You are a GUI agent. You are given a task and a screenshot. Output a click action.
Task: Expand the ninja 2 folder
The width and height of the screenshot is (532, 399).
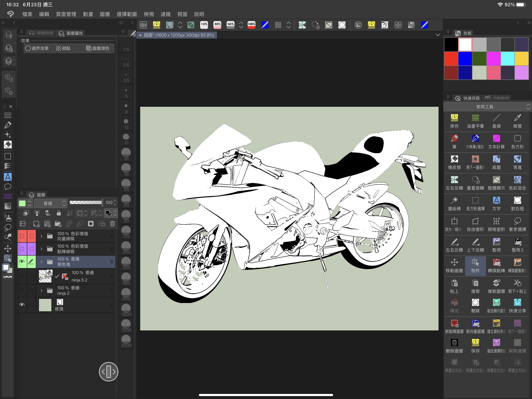tap(41, 290)
